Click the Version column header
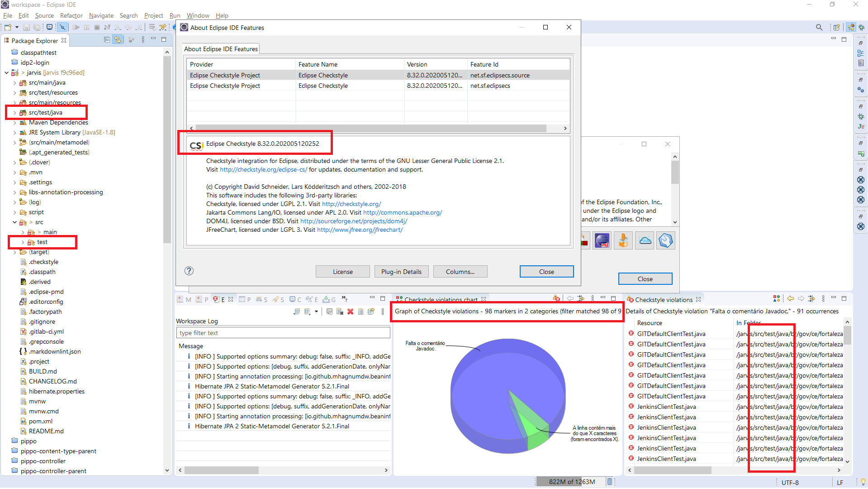The width and height of the screenshot is (868, 489). coord(435,64)
